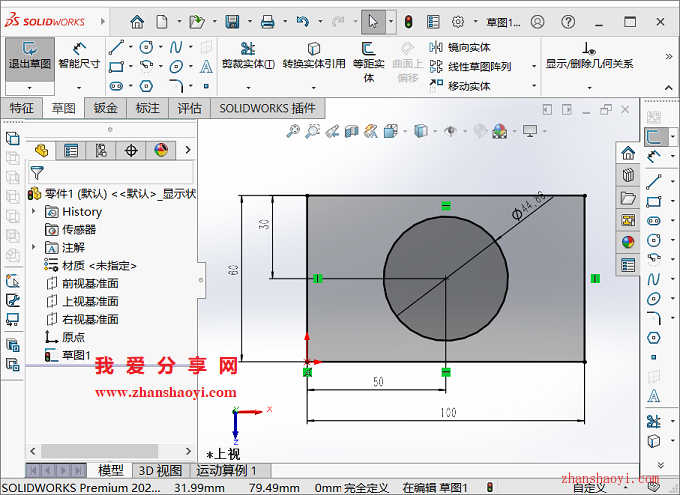Open dropdown arrow next to Exit Sketch
This screenshot has width=680, height=495.
point(29,88)
